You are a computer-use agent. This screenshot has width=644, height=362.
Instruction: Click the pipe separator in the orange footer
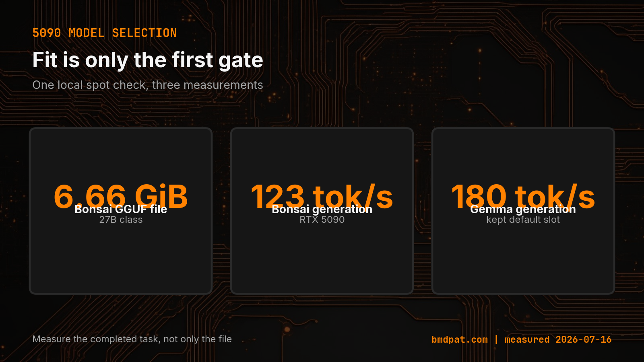pyautogui.click(x=496, y=339)
